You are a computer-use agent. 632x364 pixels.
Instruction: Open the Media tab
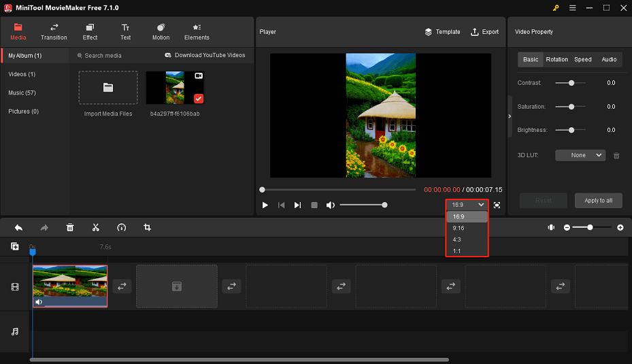(18, 32)
